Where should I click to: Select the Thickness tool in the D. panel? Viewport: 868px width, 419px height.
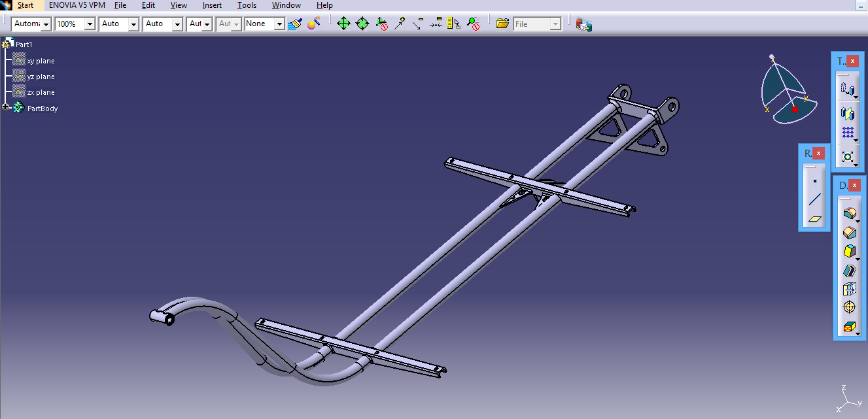coord(849,289)
